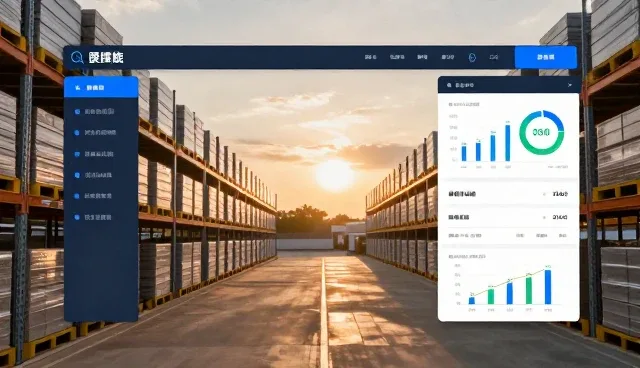Expand the arrow in the analytics panel header
Image resolution: width=640 pixels, height=368 pixels.
(570, 85)
